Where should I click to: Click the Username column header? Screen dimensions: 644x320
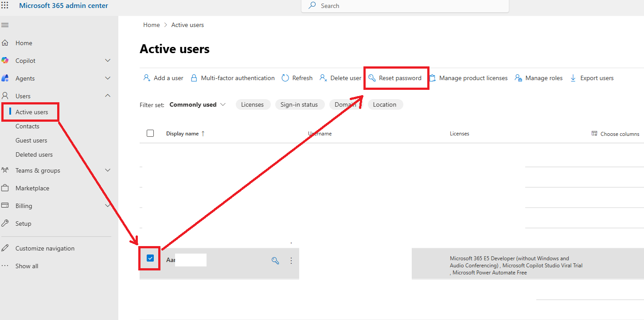click(x=320, y=134)
